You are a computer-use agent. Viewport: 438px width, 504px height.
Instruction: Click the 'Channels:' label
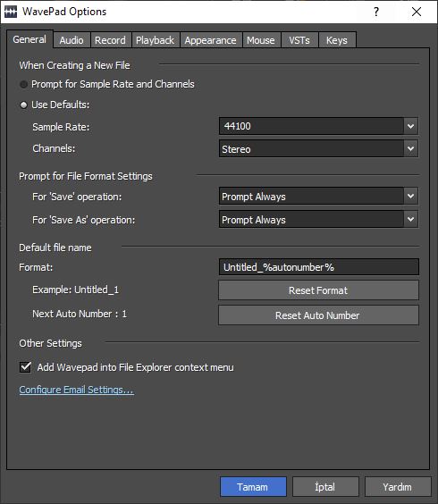54,148
